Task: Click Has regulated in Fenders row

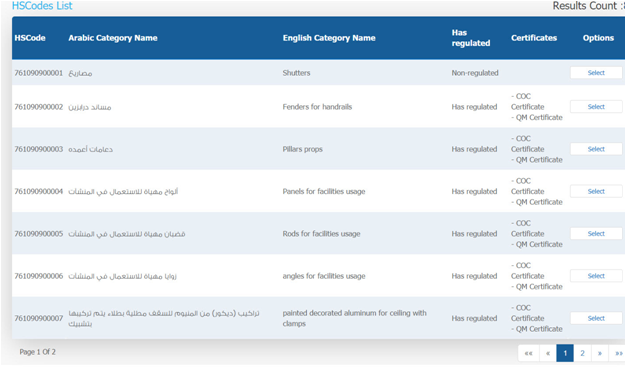Action: pos(474,107)
